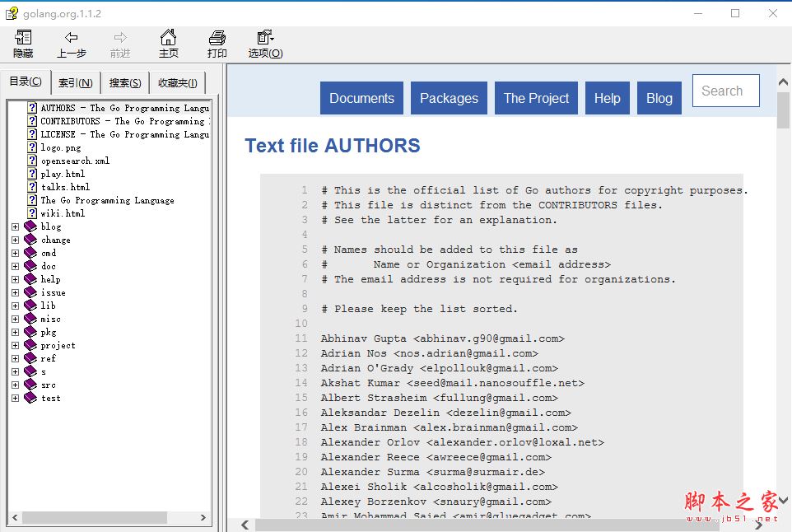Open the Options (选项) toolbar icon

tap(265, 37)
